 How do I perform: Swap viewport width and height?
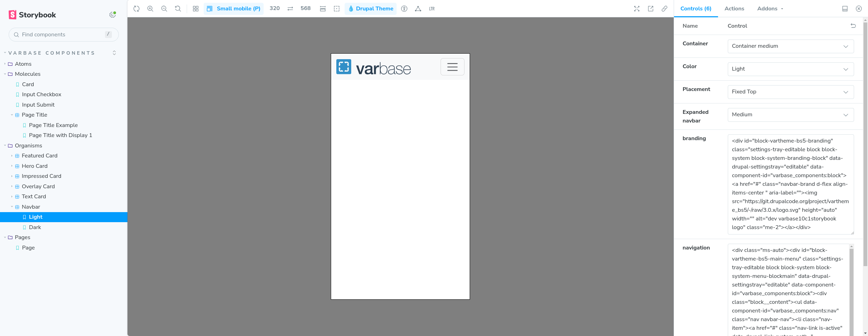tap(290, 9)
